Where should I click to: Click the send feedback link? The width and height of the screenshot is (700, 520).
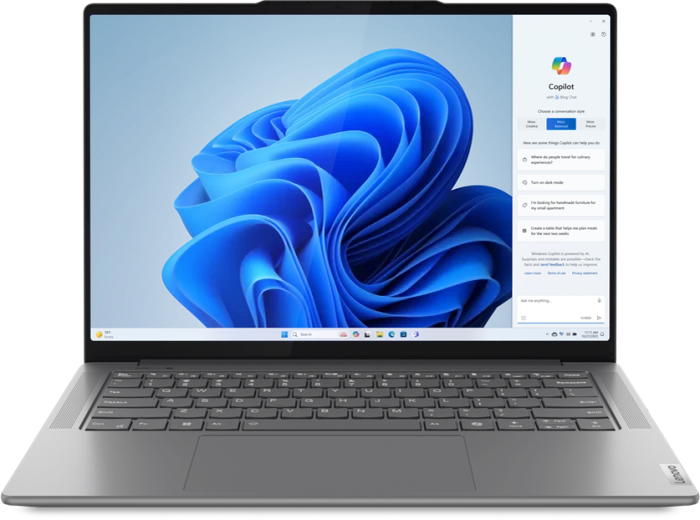point(553,265)
